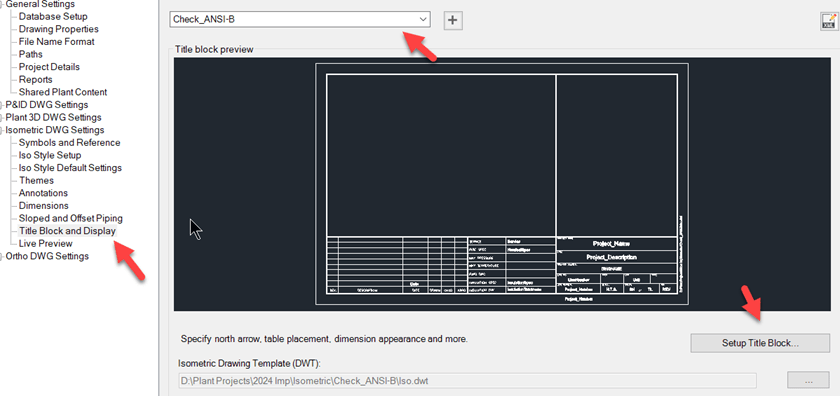
Task: Select Project Details
Action: [49, 67]
